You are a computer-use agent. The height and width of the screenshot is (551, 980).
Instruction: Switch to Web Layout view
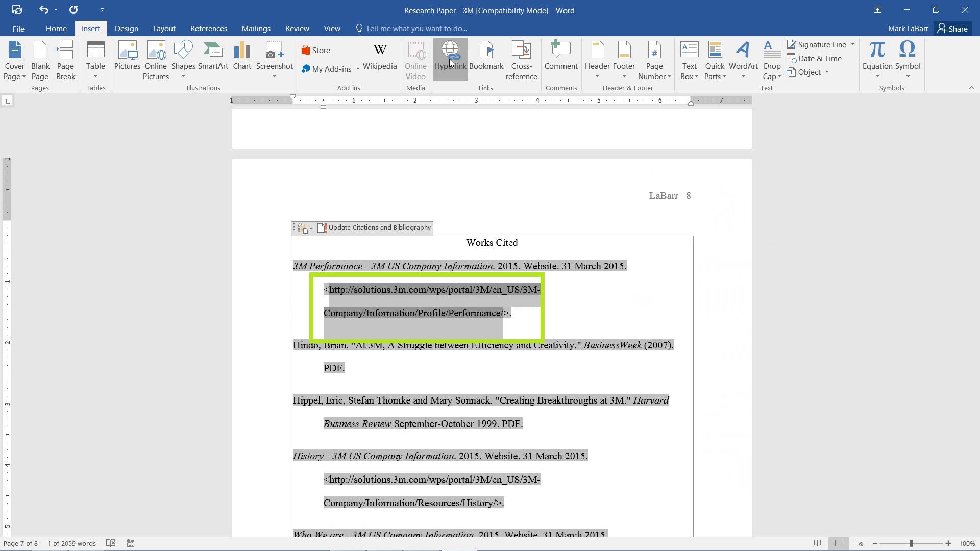click(x=860, y=543)
